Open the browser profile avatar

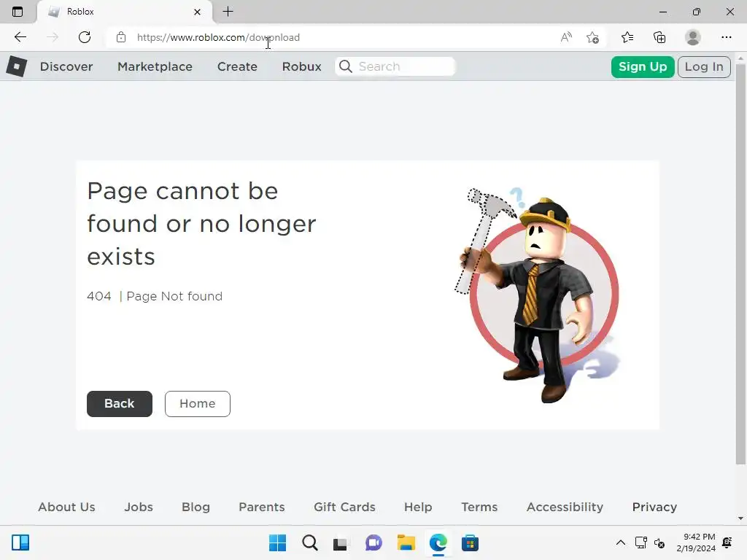pyautogui.click(x=693, y=37)
